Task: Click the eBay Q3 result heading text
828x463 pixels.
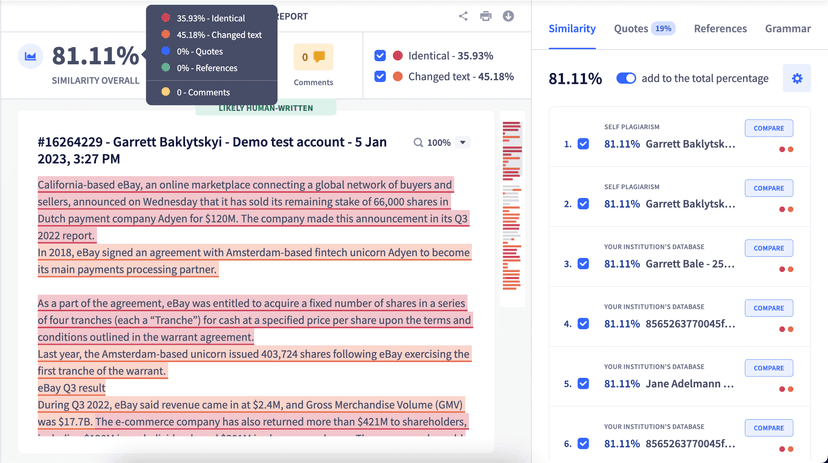Action: coord(71,388)
